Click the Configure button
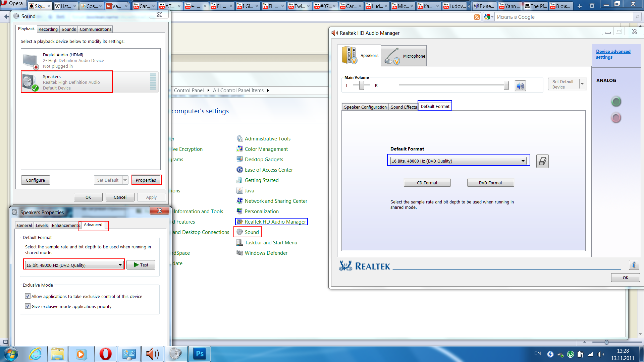 35,180
